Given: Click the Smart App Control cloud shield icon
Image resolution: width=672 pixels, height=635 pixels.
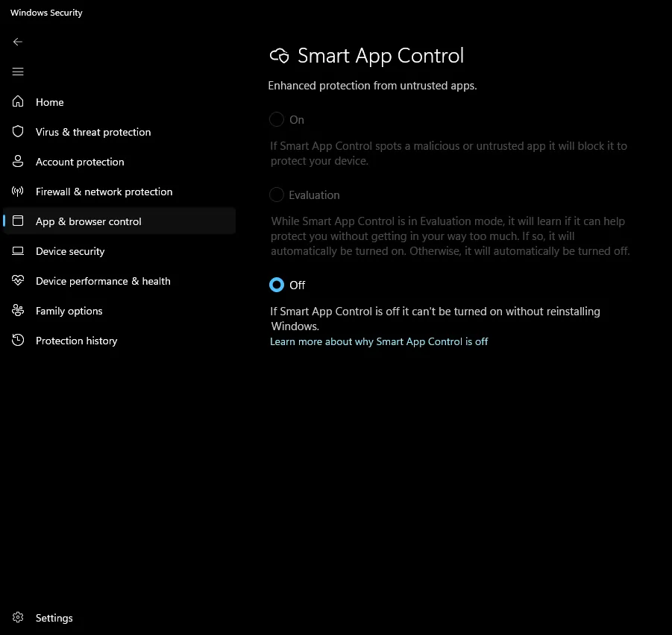Looking at the screenshot, I should click(x=279, y=56).
